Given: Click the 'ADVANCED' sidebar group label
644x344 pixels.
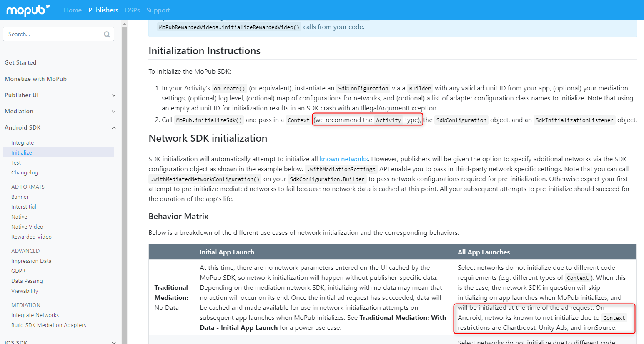Looking at the screenshot, I should click(25, 251).
